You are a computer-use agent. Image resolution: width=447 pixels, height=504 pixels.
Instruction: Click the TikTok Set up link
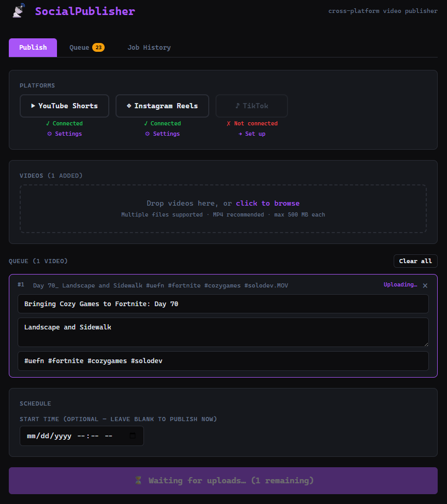[252, 134]
